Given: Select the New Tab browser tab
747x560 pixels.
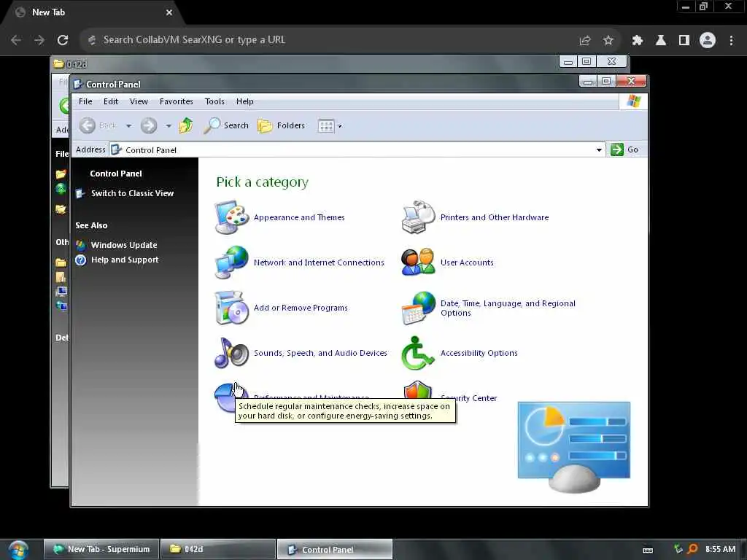Looking at the screenshot, I should 93,12.
